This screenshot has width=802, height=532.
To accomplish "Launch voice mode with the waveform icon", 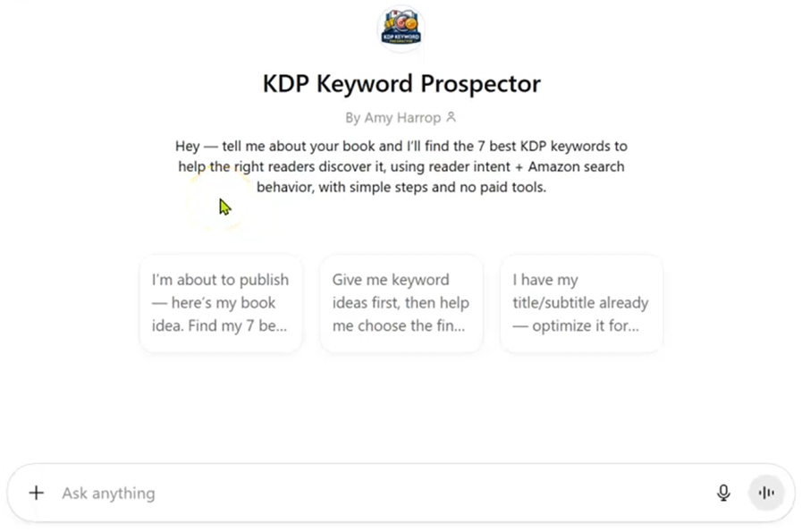I will 765,493.
